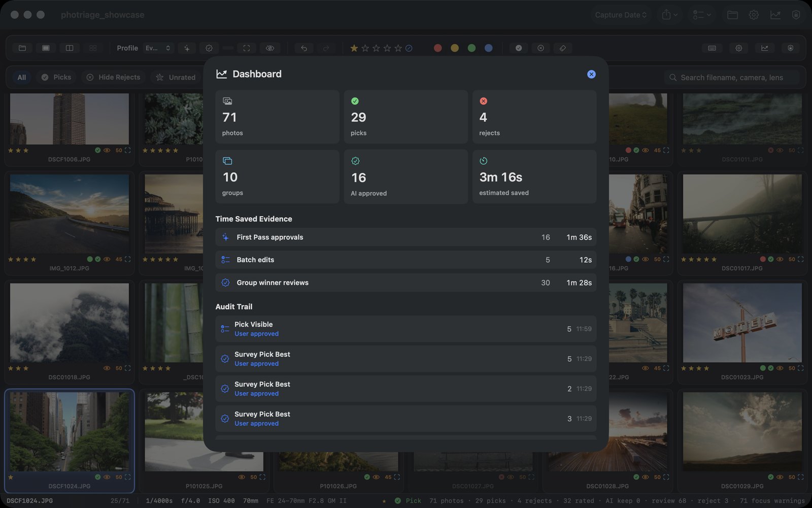The height and width of the screenshot is (508, 812).
Task: Redo action arrow icon
Action: click(x=326, y=48)
